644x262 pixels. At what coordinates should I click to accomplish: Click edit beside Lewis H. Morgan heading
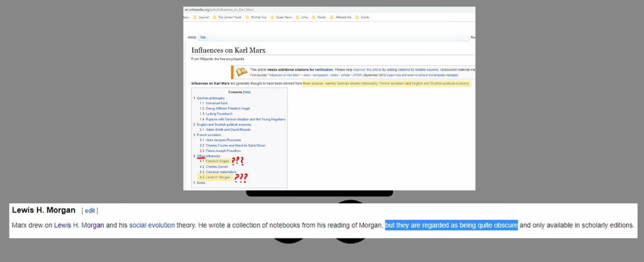coord(90,211)
